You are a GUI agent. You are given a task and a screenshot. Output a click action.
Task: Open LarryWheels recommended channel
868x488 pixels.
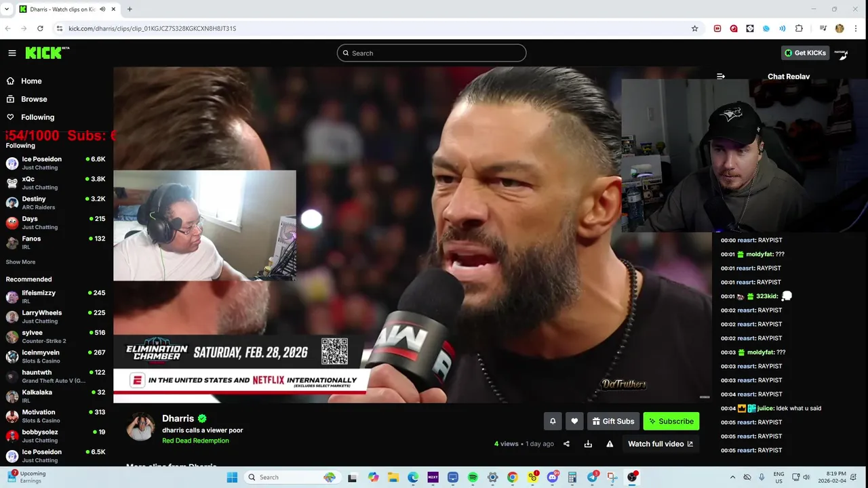(x=56, y=317)
